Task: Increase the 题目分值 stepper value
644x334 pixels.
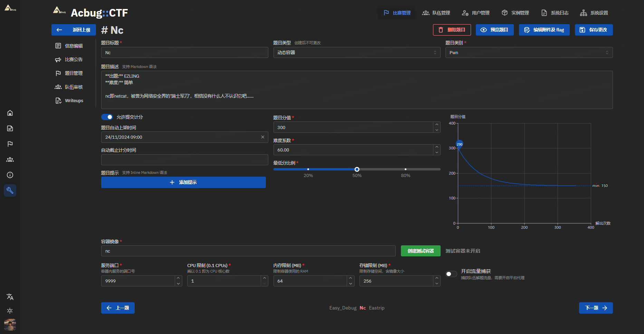Action: pyautogui.click(x=437, y=125)
